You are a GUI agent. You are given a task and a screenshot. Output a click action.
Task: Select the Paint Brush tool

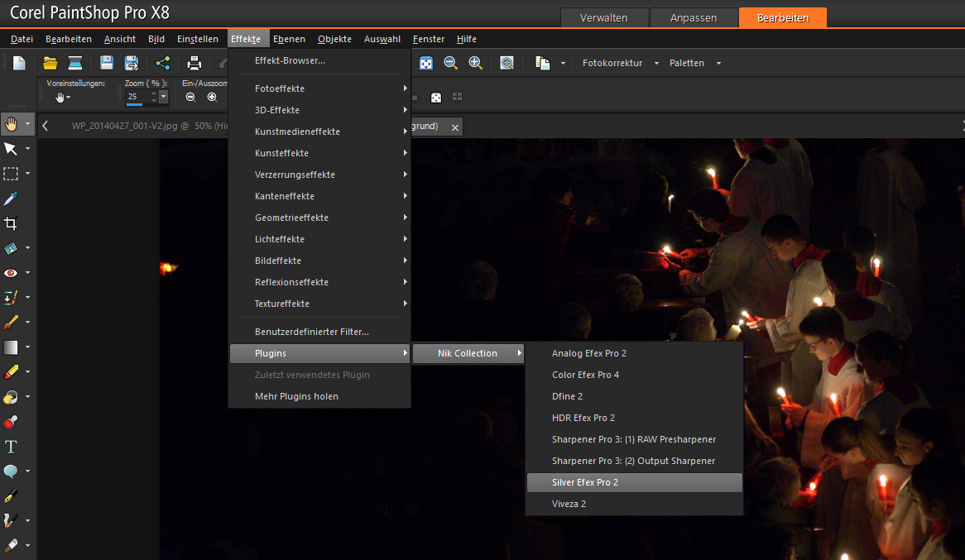pos(11,323)
